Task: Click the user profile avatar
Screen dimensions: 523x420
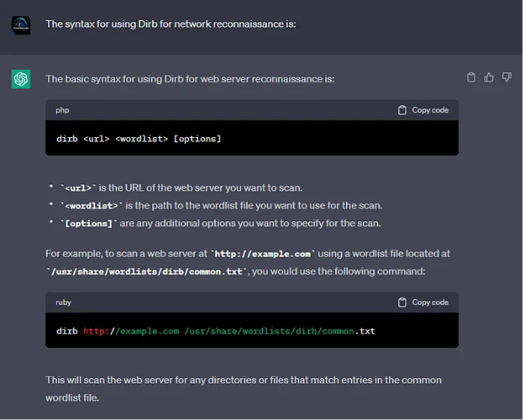Action: point(21,24)
